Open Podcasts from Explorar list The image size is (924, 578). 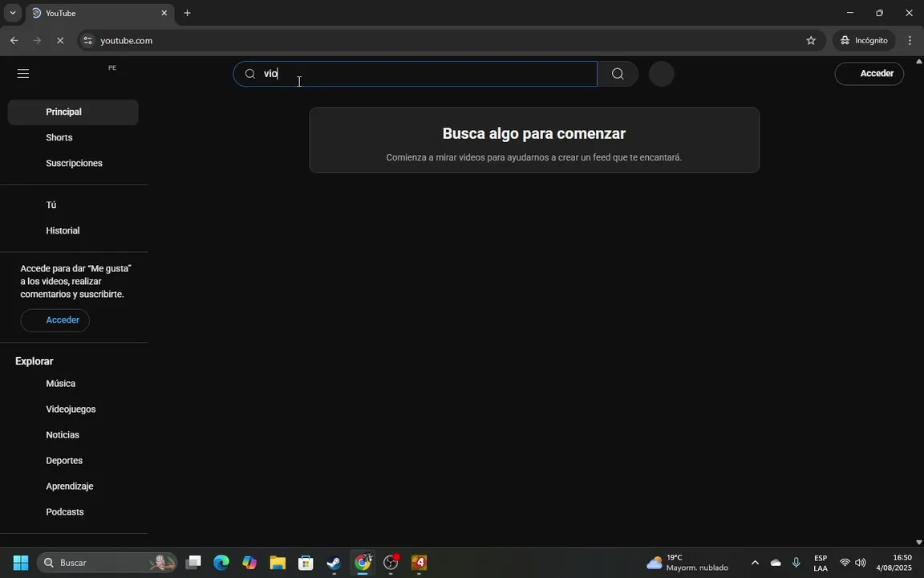click(73, 512)
